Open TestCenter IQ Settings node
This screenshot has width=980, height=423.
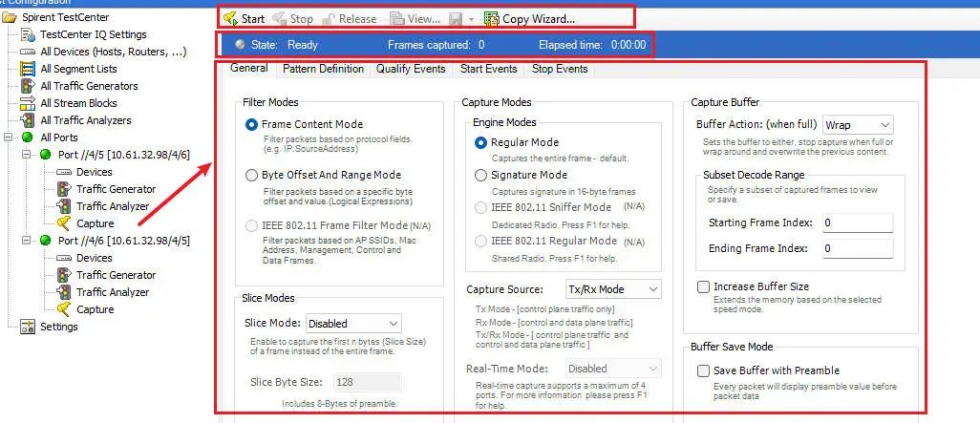pos(93,34)
